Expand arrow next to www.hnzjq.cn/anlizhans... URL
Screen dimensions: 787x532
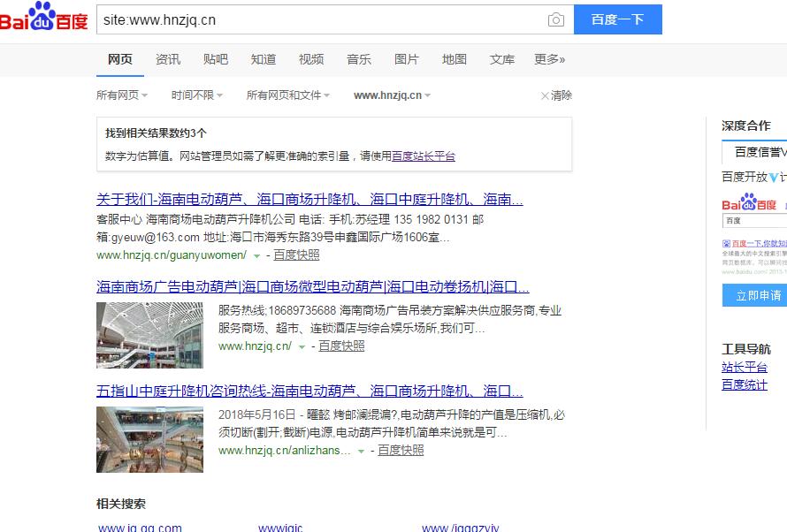pyautogui.click(x=361, y=452)
